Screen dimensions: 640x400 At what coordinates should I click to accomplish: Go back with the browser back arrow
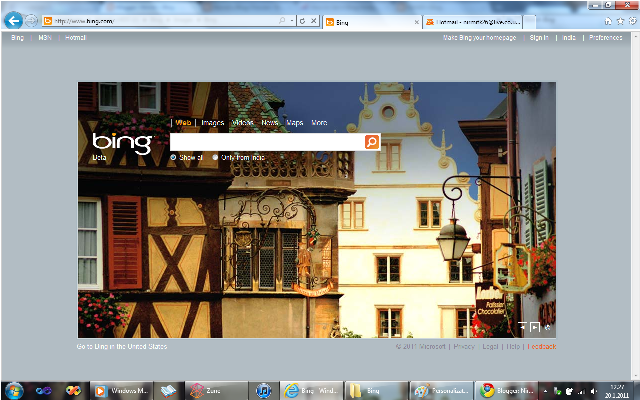click(x=14, y=20)
